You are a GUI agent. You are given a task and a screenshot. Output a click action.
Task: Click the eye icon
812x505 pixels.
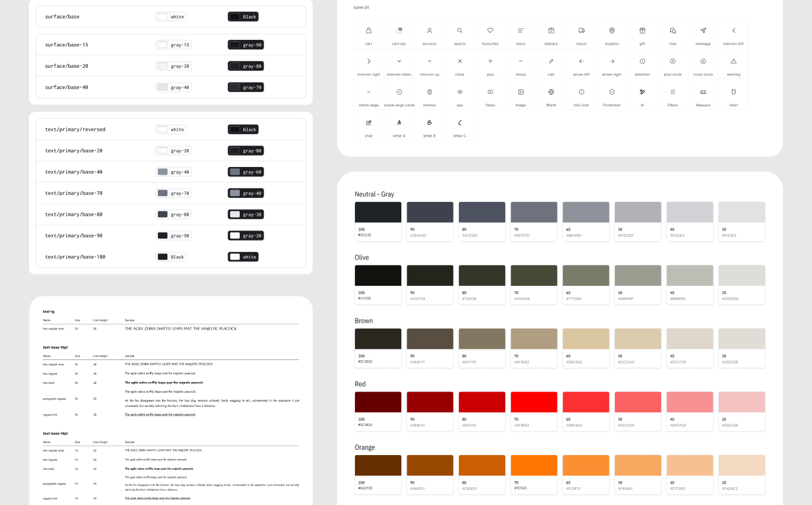pos(460,92)
